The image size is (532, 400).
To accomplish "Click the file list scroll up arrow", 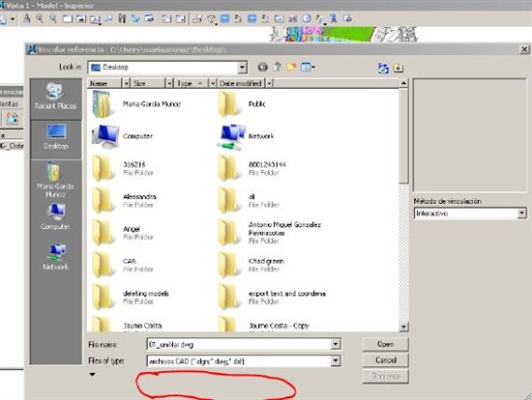I will point(403,83).
